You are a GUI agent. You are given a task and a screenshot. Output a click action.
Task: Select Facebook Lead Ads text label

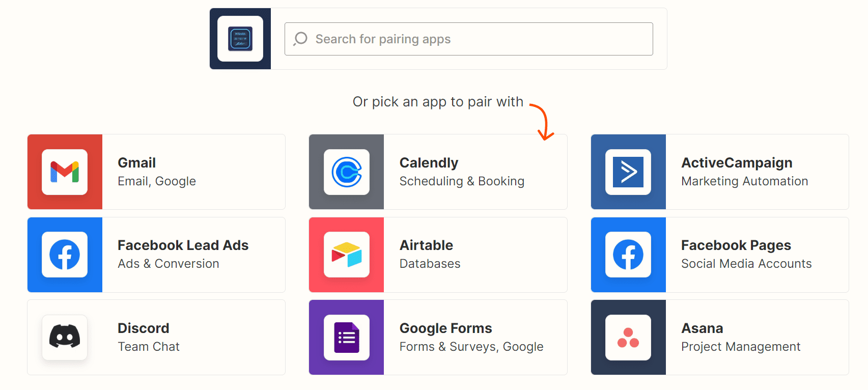tap(183, 245)
